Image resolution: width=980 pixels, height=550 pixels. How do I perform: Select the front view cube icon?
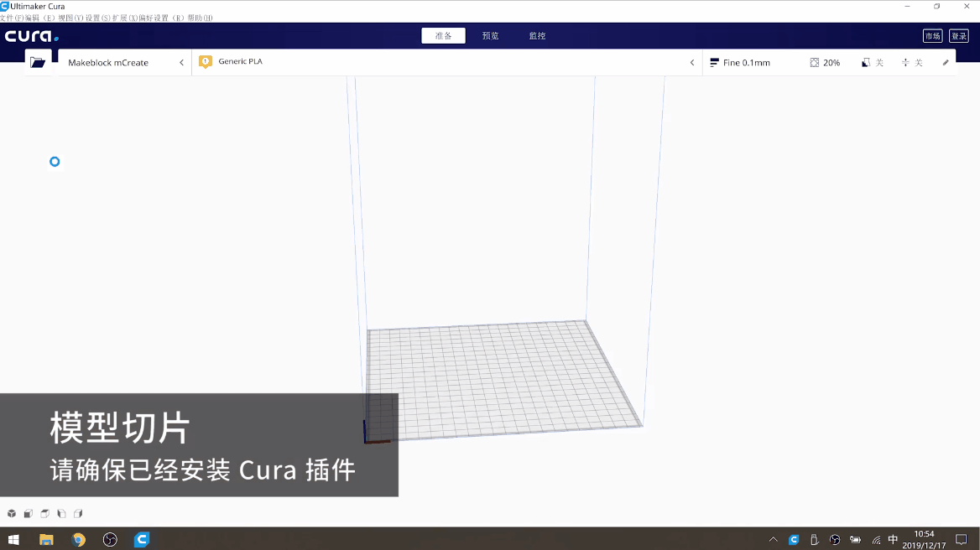(29, 514)
